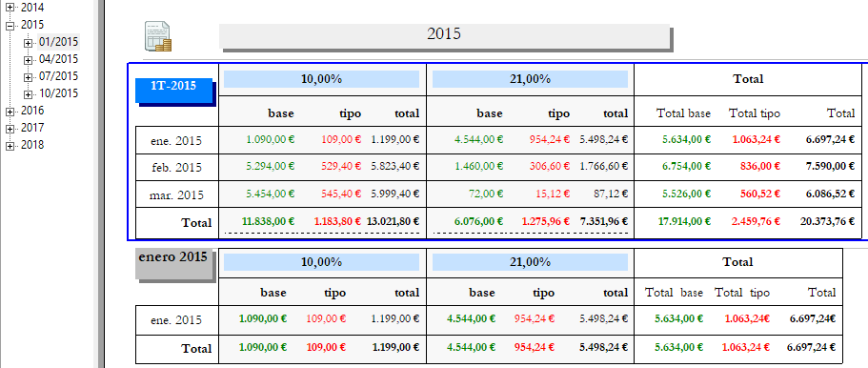Click the 5.294,00 € base value

click(271, 166)
